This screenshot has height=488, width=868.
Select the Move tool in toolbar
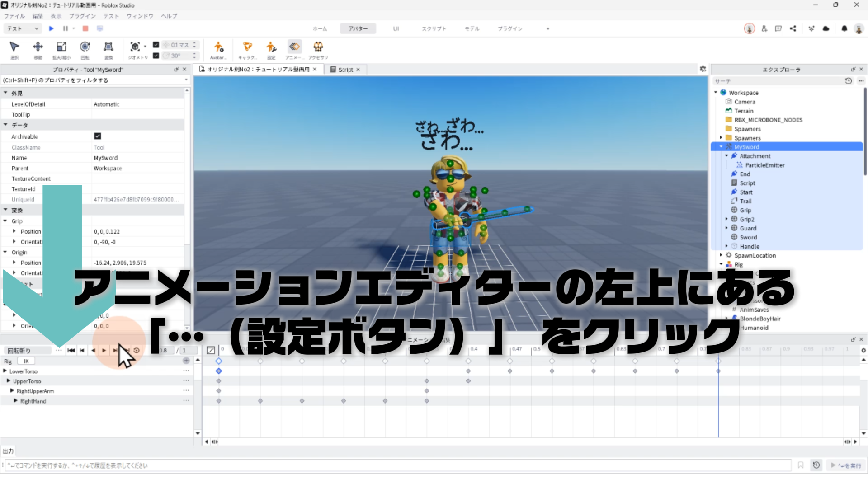(38, 47)
